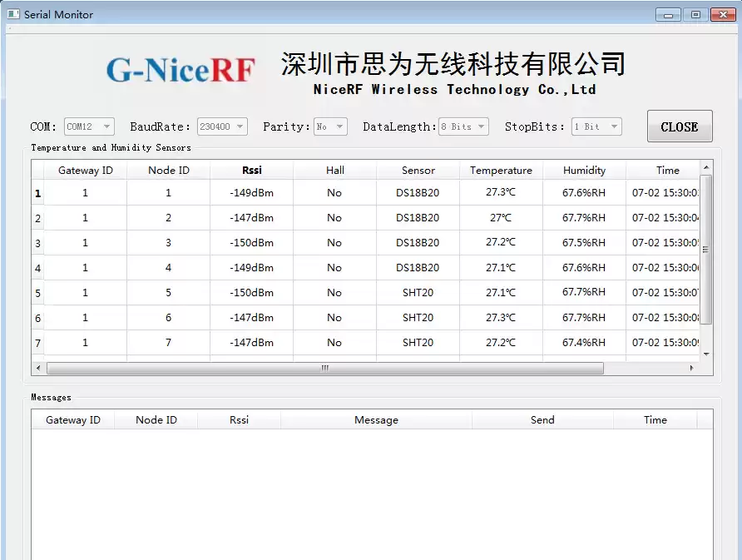Click the Send column header
This screenshot has height=560, width=742.
coord(542,419)
